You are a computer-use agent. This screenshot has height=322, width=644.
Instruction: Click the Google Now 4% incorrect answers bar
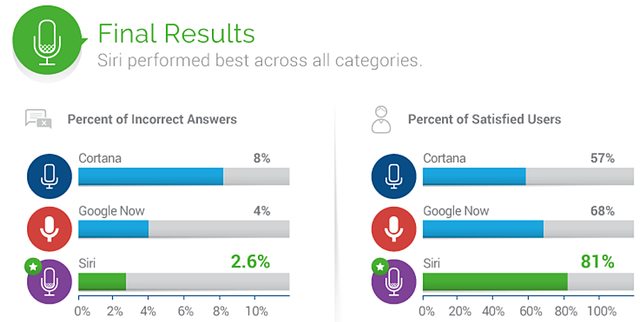click(x=113, y=230)
